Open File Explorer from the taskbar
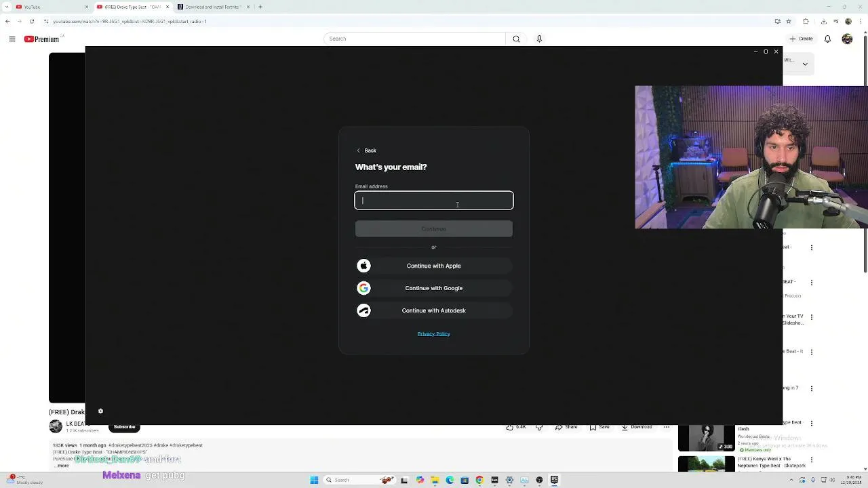Image resolution: width=868 pixels, height=488 pixels. coord(435,480)
